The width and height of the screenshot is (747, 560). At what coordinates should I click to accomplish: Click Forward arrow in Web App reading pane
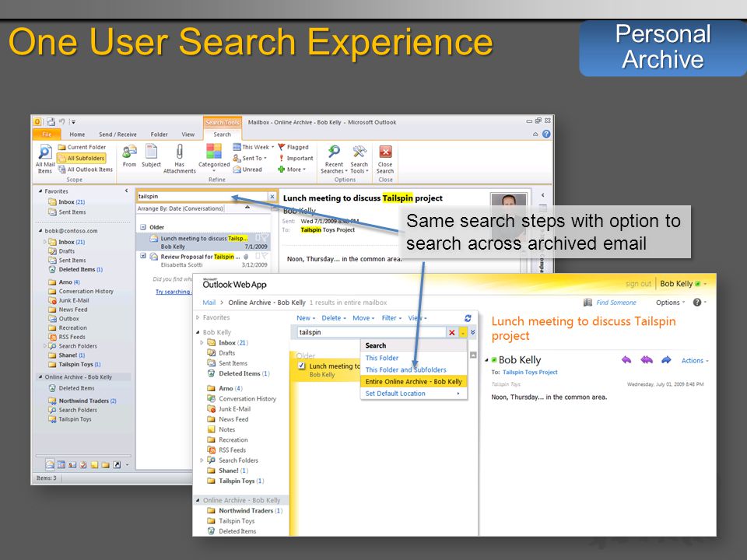(666, 360)
